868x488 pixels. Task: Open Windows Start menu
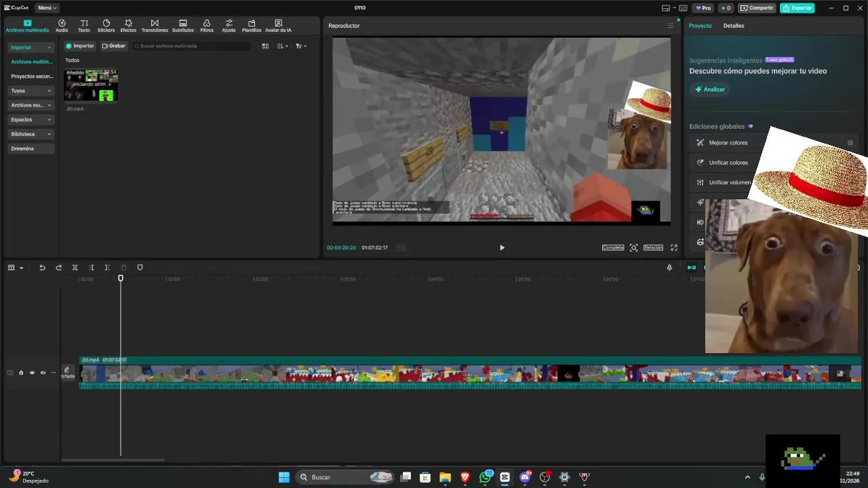coord(284,477)
